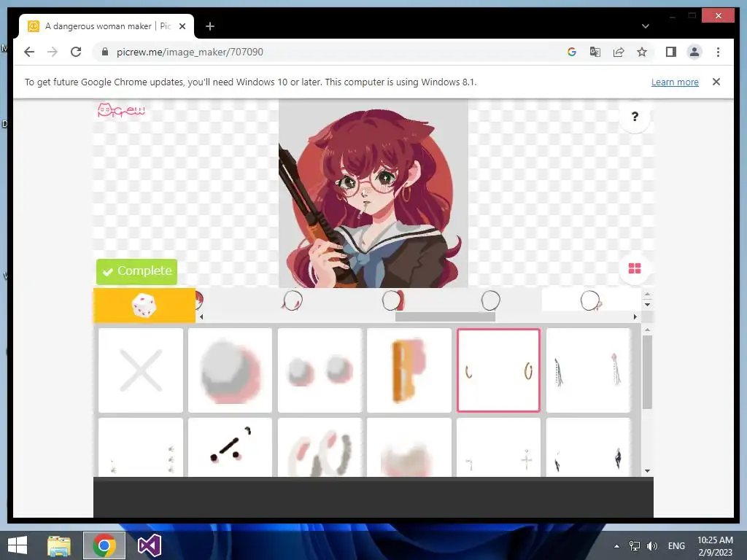
Task: Click the Chrome taskbar icon
Action: click(104, 545)
